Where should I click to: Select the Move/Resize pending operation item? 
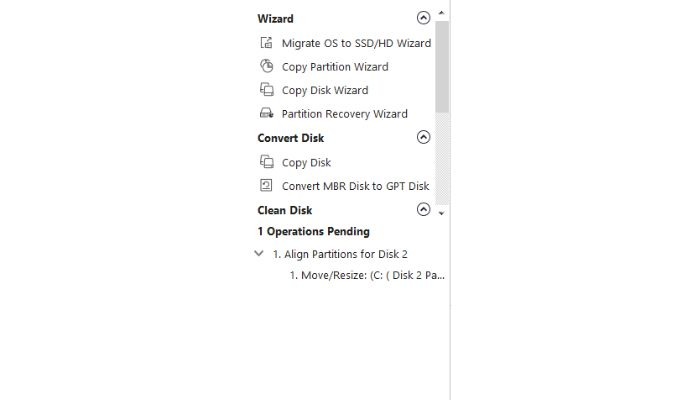click(x=367, y=275)
